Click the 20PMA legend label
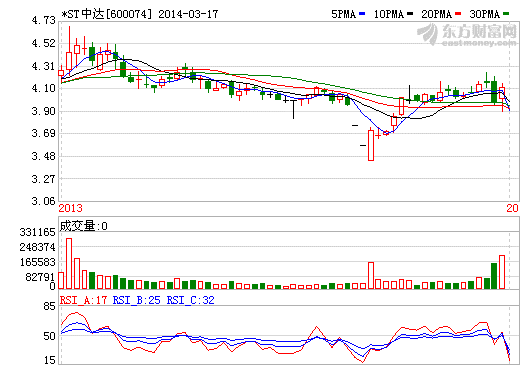 pos(436,14)
